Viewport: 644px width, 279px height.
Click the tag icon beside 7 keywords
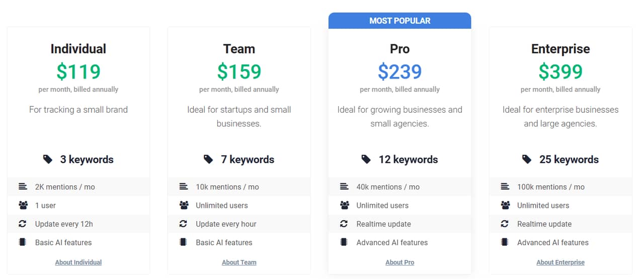[x=208, y=160]
